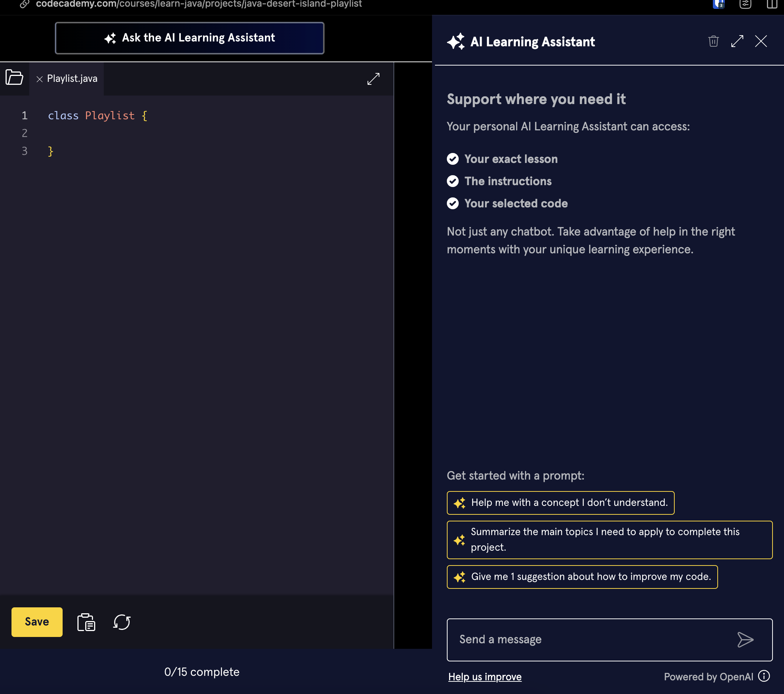Click the closing brace on line 3
784x694 pixels.
[x=50, y=151]
